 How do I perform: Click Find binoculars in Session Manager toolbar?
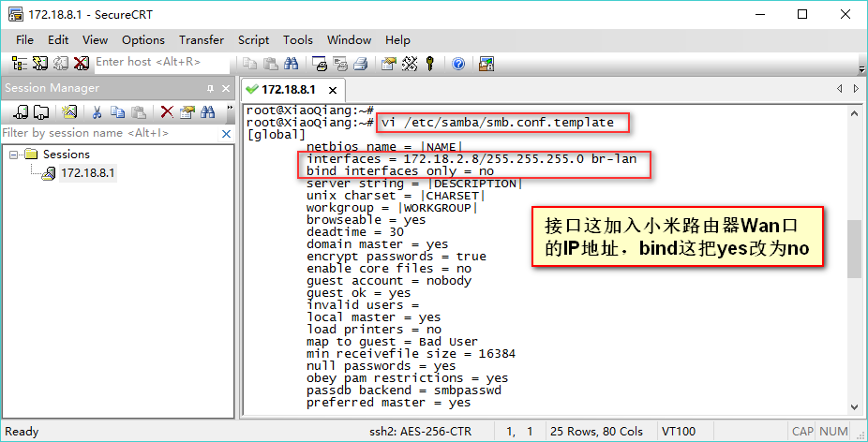(x=208, y=112)
